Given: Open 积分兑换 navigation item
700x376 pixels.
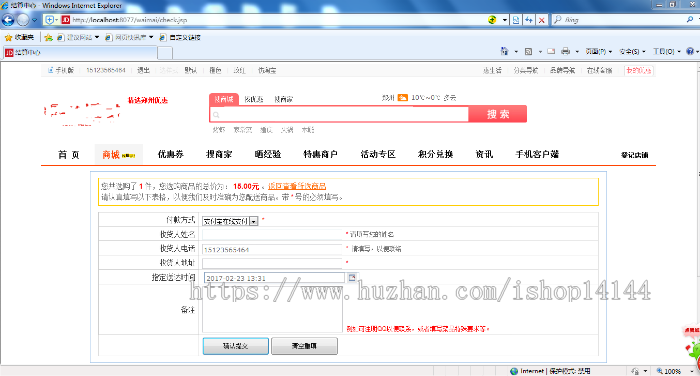Looking at the screenshot, I should (x=435, y=154).
